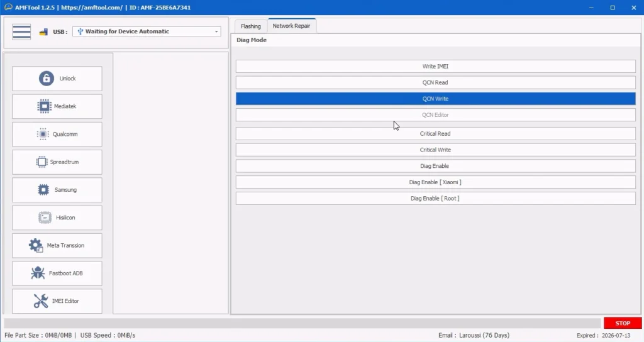Launch Fastboot ADB bug icon
Viewport: 644px width, 342px height.
(38, 273)
